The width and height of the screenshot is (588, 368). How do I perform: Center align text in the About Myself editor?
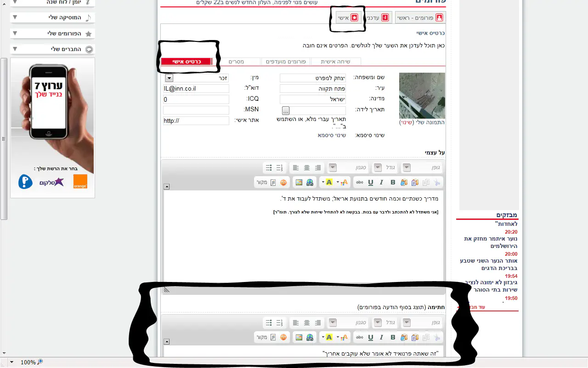click(x=306, y=167)
